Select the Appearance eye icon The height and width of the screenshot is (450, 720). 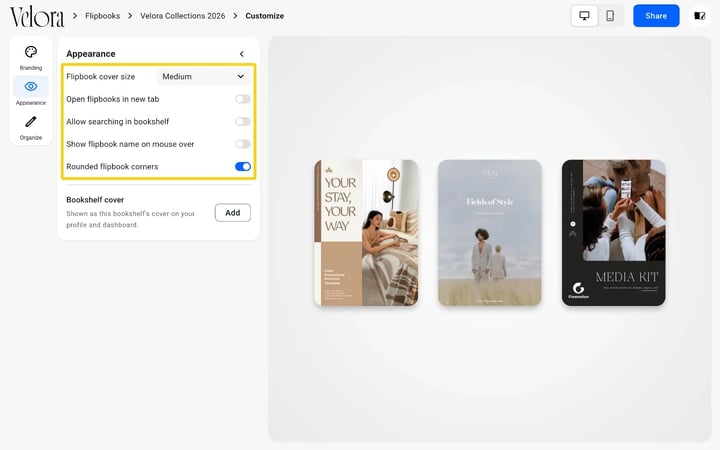pos(31,87)
